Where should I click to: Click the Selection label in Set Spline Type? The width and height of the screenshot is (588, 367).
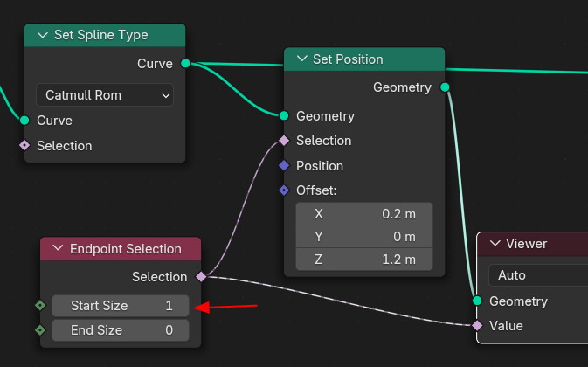(65, 146)
